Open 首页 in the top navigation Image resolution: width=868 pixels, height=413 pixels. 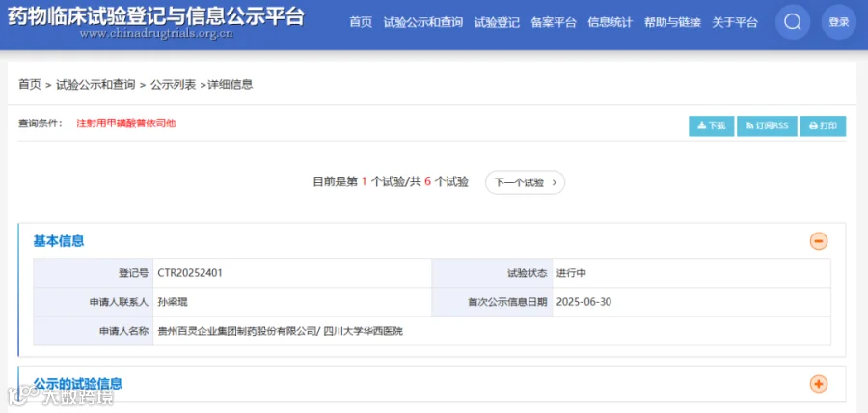tap(361, 23)
